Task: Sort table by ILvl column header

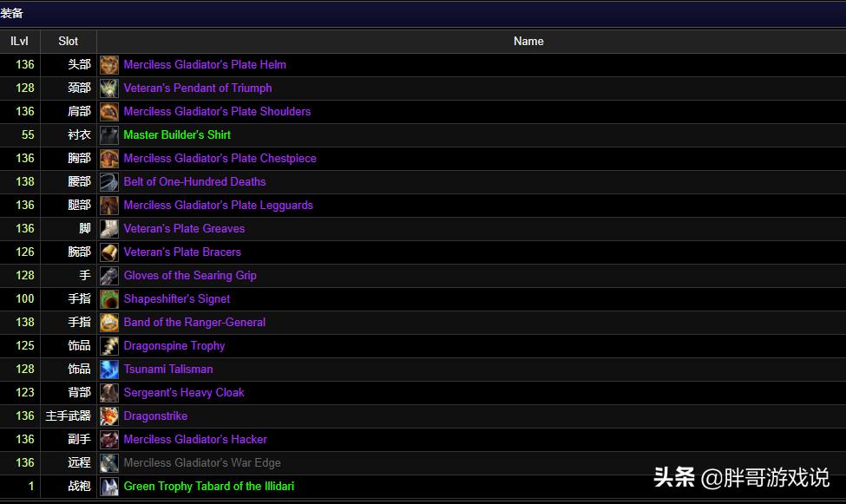Action: pos(19,41)
